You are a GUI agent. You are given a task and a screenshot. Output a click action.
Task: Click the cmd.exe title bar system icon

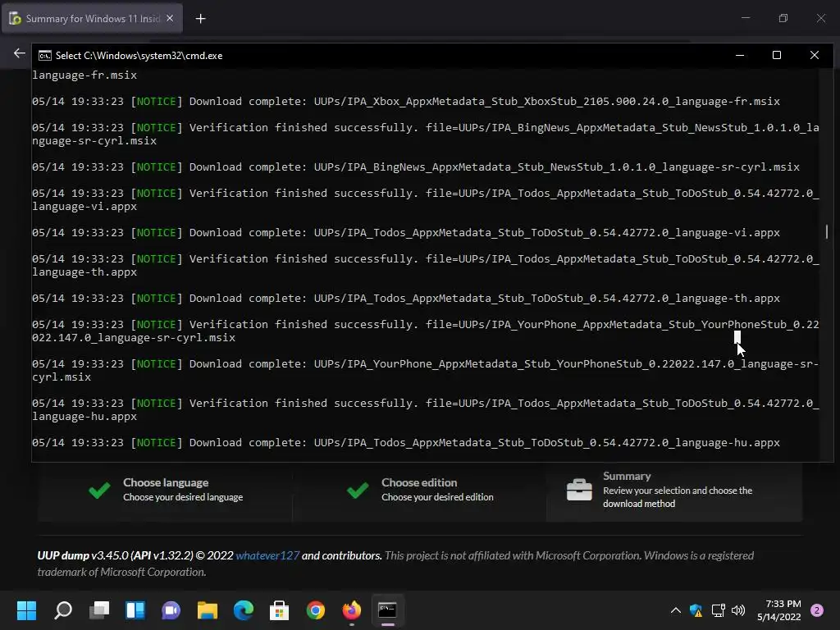(x=45, y=56)
